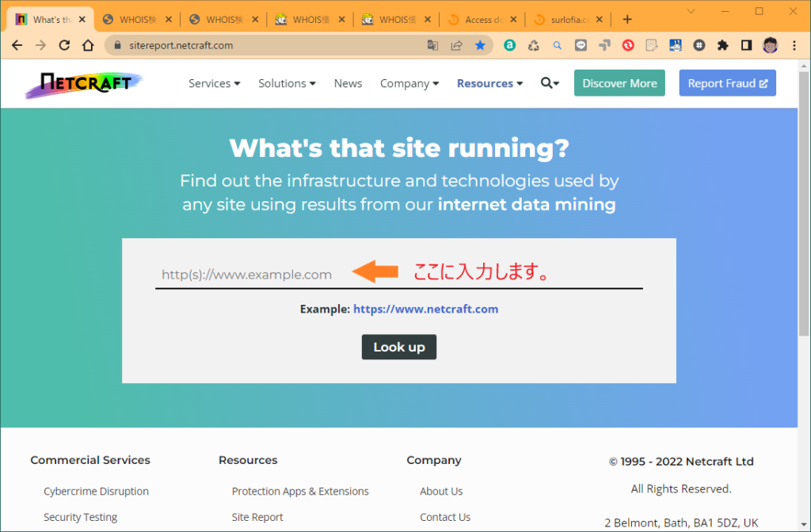Open the https://www.netcraft.com example link
The image size is (811, 532).
click(x=425, y=309)
